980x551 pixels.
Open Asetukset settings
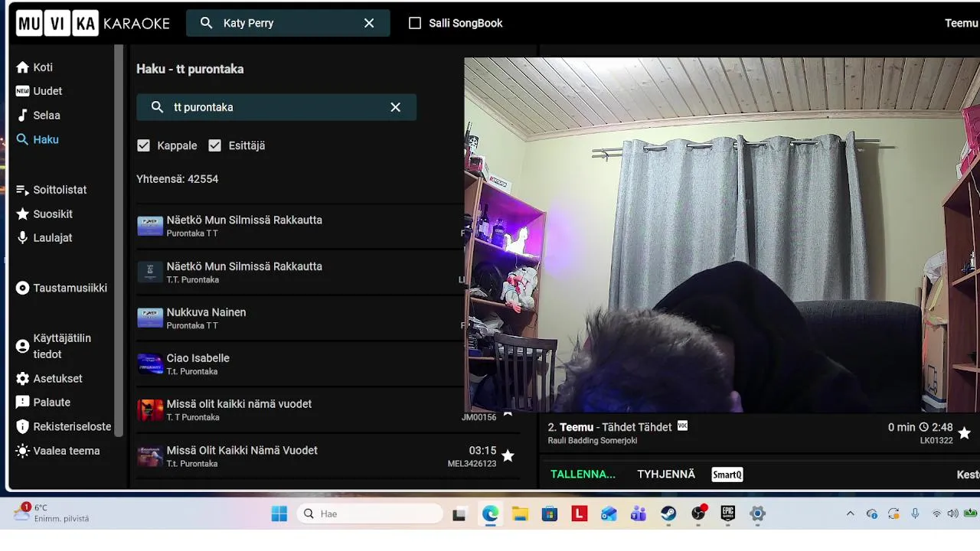(x=49, y=379)
